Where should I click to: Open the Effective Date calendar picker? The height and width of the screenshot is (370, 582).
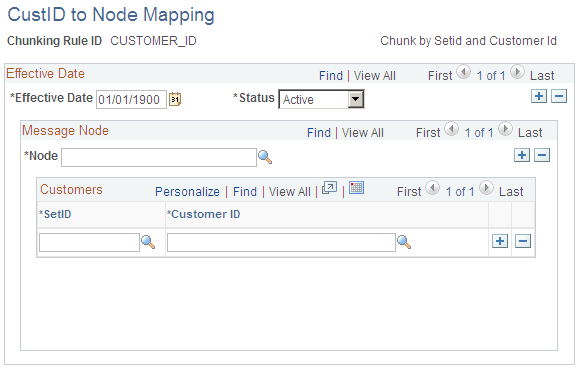click(x=175, y=99)
